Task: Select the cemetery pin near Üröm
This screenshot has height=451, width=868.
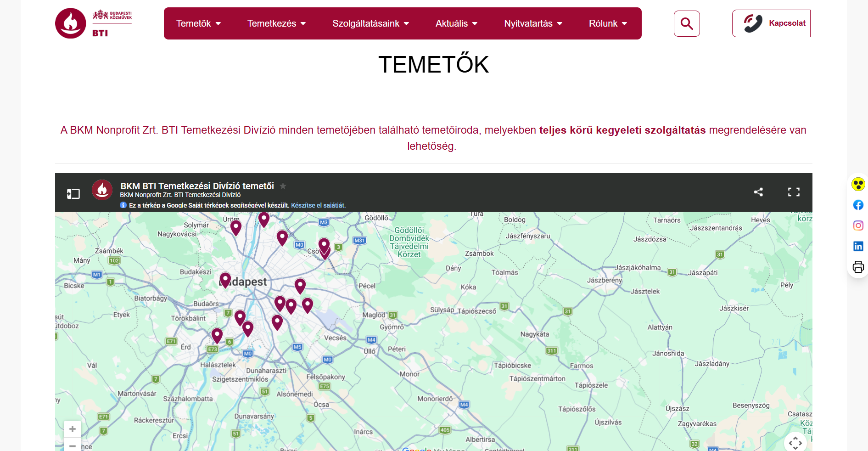Action: (x=236, y=227)
